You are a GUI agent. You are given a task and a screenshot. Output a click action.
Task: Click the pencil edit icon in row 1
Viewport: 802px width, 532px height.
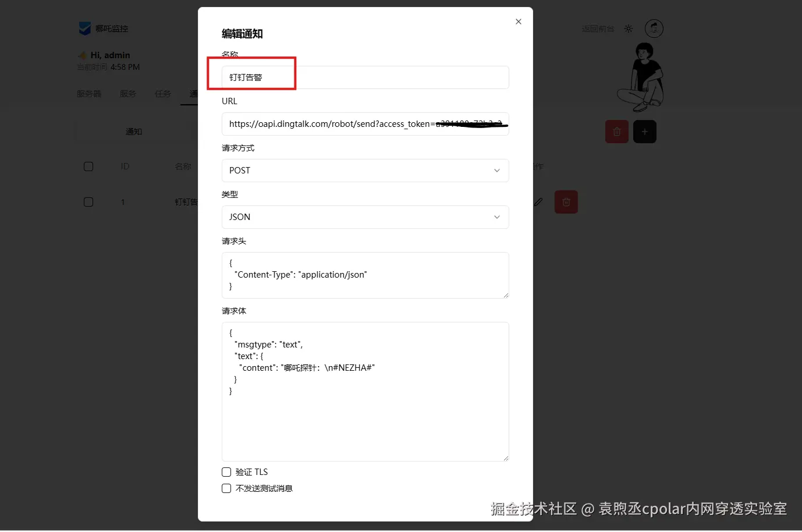pos(538,202)
